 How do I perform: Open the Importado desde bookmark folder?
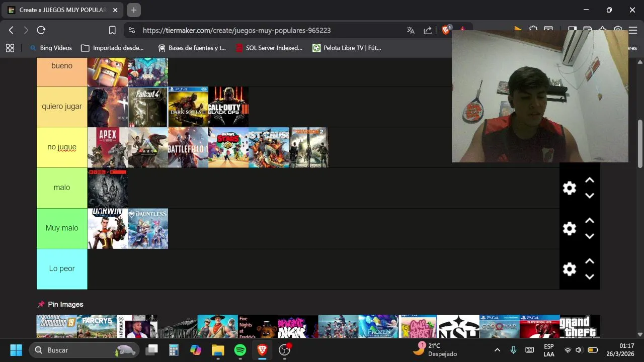pos(112,48)
